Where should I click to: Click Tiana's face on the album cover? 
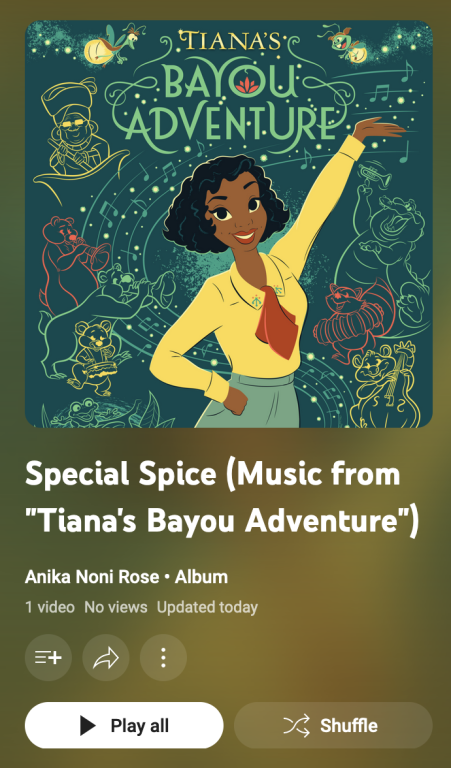coord(237,214)
